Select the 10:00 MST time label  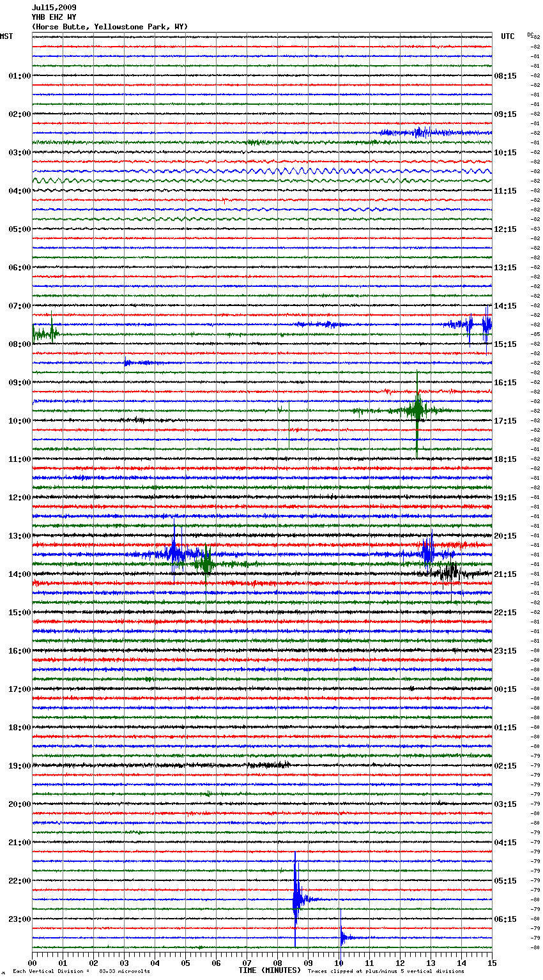click(x=19, y=421)
